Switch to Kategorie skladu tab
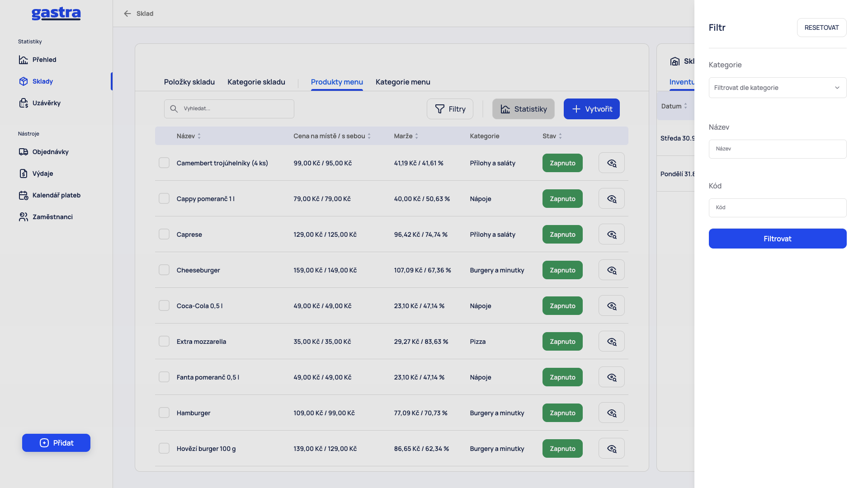The width and height of the screenshot is (868, 488). pos(256,82)
